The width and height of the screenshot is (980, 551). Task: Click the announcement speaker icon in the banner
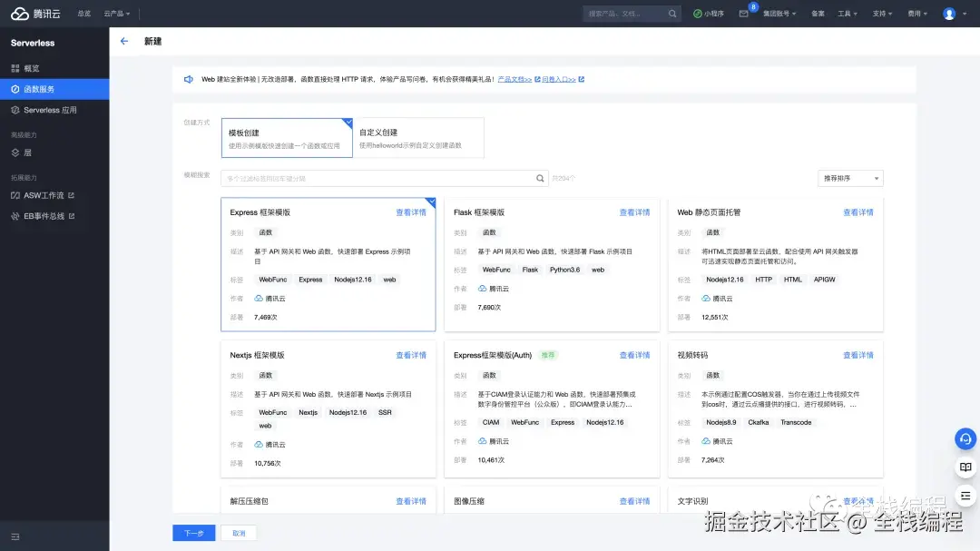click(191, 78)
